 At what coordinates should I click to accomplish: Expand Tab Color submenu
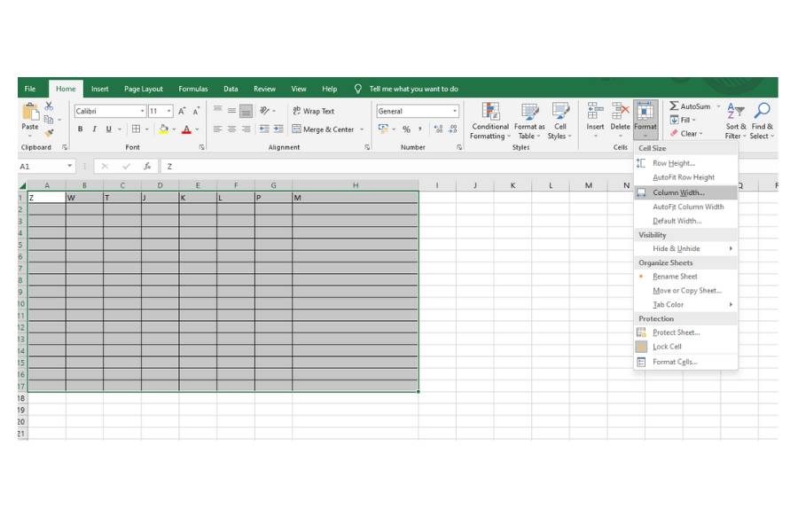(x=685, y=304)
